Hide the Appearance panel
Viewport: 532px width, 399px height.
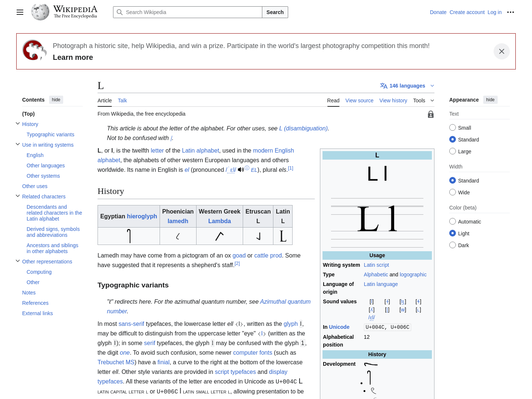click(490, 100)
